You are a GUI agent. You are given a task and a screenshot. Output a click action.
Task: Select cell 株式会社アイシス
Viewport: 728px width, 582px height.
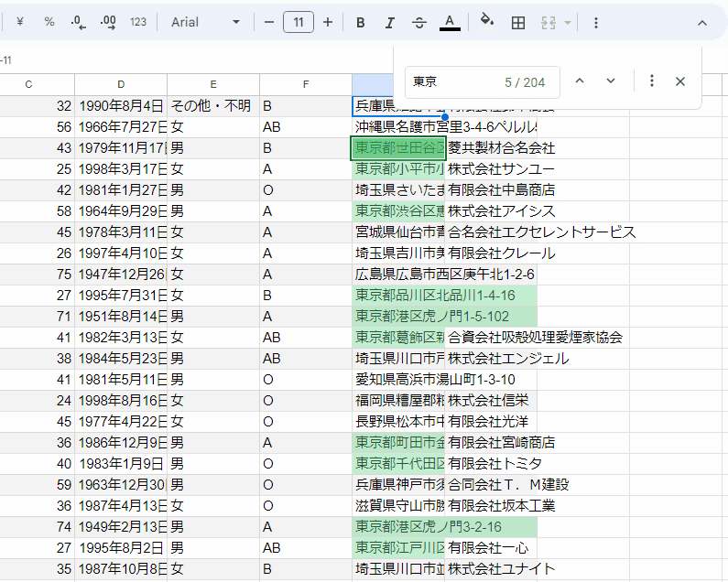(x=491, y=211)
